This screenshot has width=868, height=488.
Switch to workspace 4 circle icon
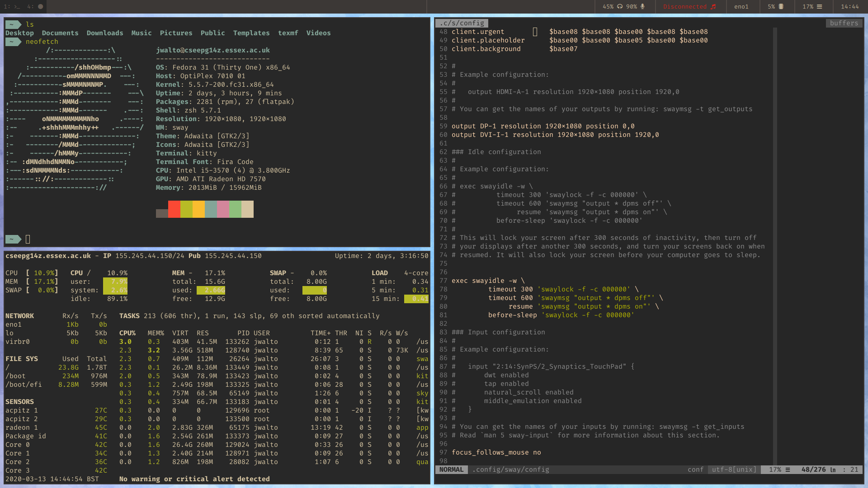pos(41,7)
